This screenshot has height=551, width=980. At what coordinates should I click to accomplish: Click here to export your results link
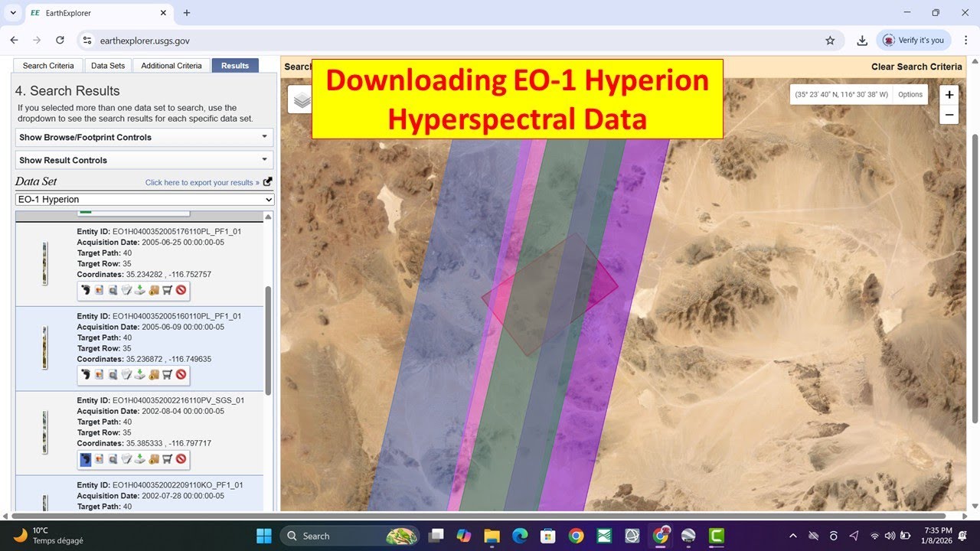pos(204,183)
